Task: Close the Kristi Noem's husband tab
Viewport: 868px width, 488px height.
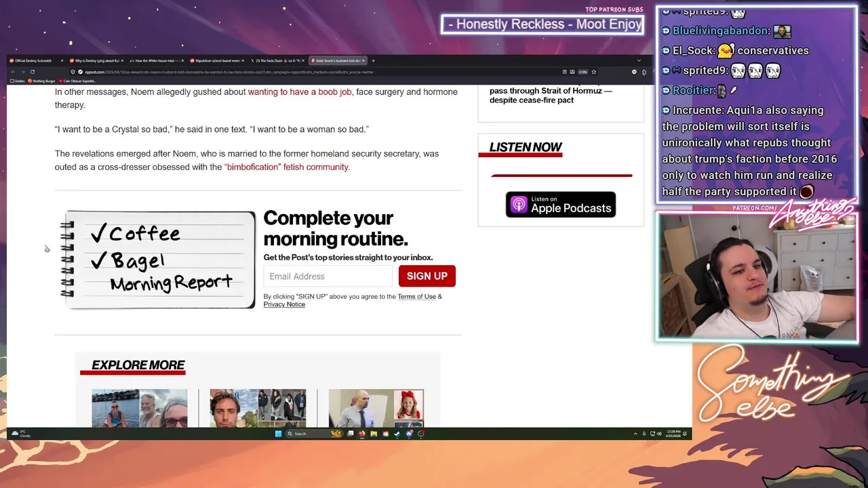Action: pyautogui.click(x=363, y=60)
